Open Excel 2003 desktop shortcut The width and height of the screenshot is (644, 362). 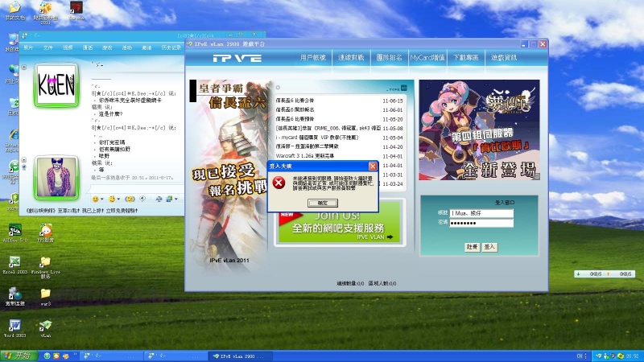click(14, 265)
